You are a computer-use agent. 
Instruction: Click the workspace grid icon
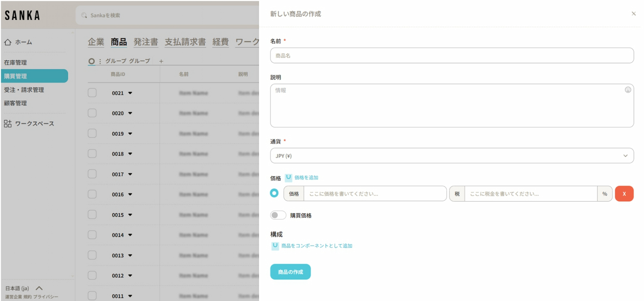click(x=8, y=124)
